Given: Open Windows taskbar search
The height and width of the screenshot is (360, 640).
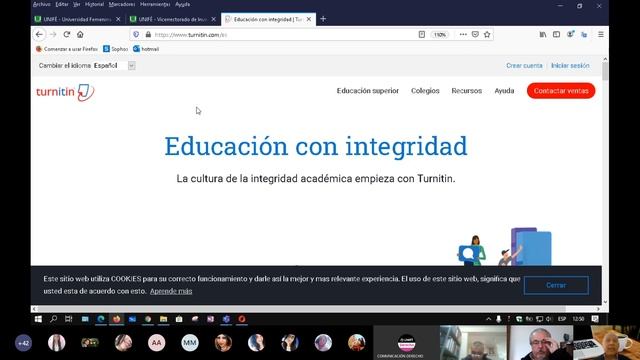Looking at the screenshot, I should click(x=53, y=319).
